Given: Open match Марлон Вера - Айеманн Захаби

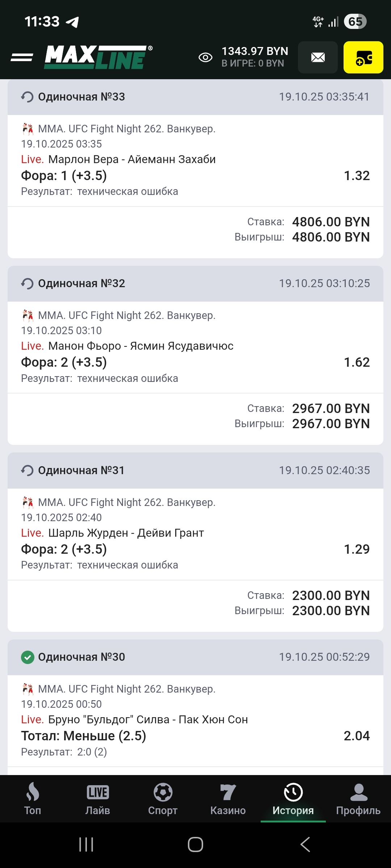Looking at the screenshot, I should (132, 159).
